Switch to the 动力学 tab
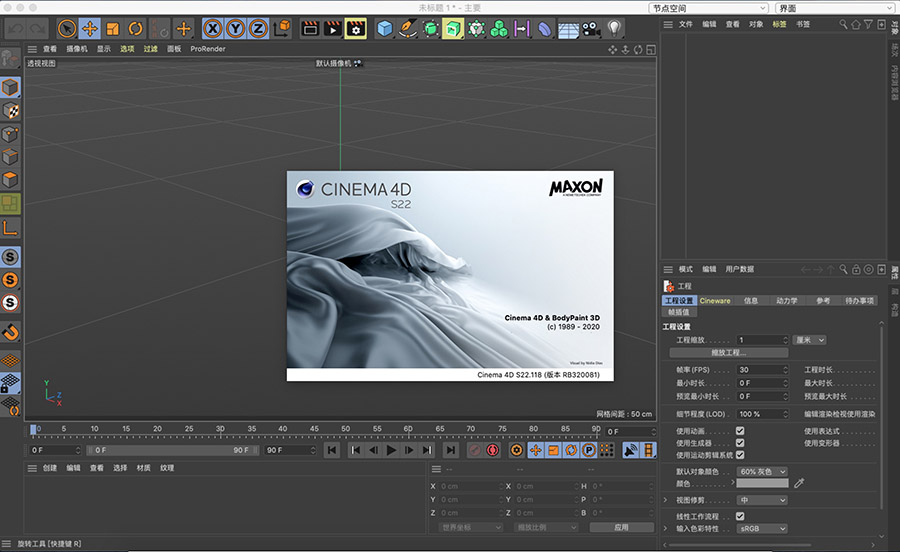The width and height of the screenshot is (900, 552). pyautogui.click(x=787, y=301)
